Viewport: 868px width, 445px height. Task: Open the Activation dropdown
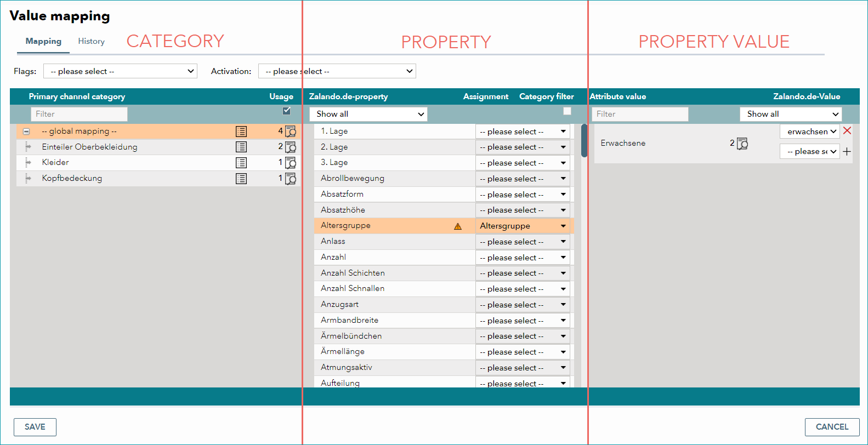(337, 71)
